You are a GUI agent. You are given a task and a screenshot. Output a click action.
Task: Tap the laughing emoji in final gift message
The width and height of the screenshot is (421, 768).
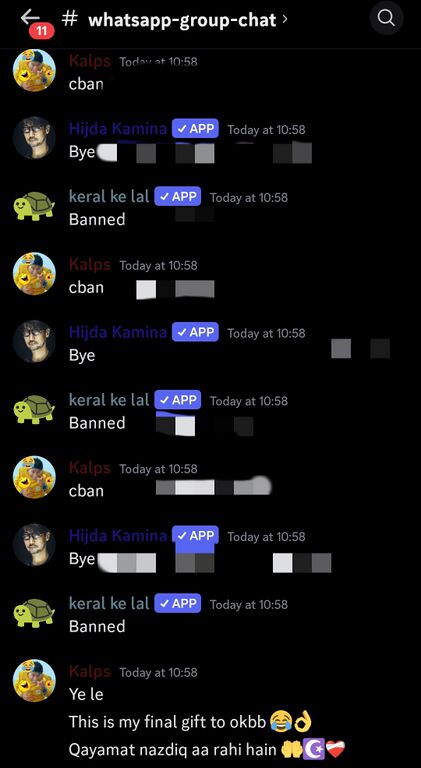click(278, 721)
